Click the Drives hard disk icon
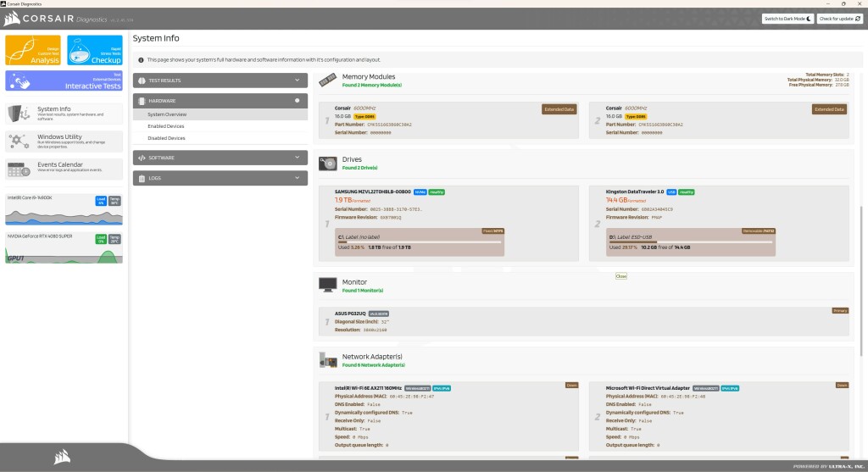 pos(328,164)
